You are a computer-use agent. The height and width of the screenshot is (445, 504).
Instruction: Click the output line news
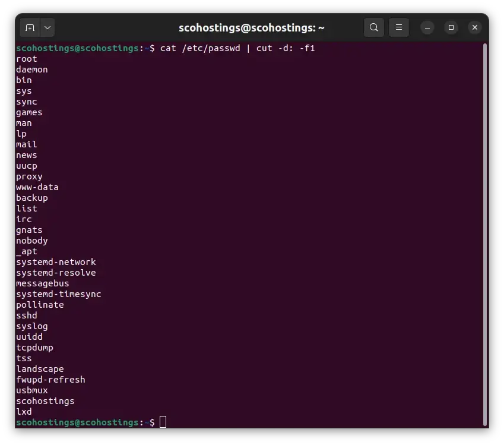(x=27, y=155)
